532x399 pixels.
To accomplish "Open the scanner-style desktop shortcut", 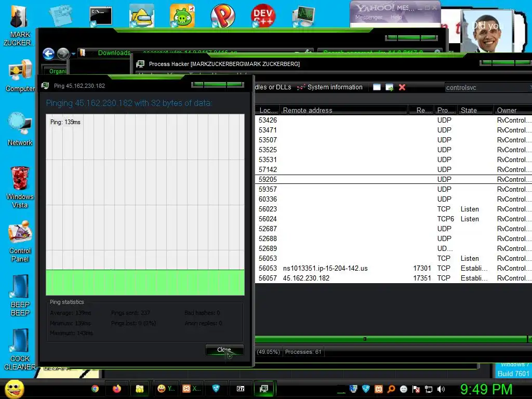I will tap(142, 16).
